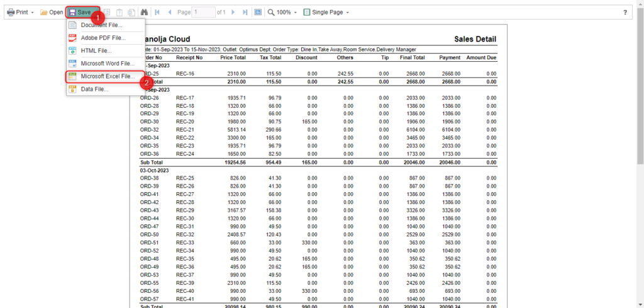The image size is (644, 308).
Task: Open the Print options dropdown arrow
Action: (33, 13)
